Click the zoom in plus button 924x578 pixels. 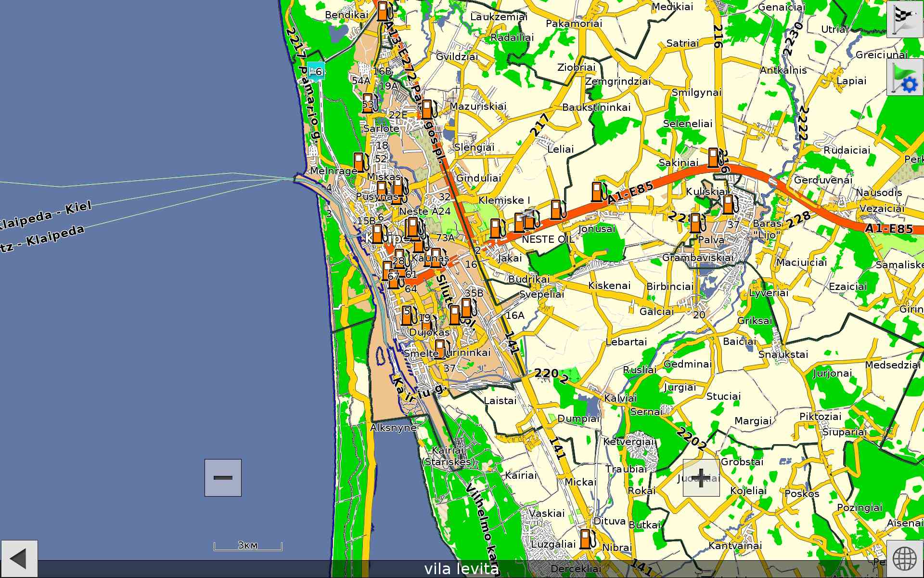(x=701, y=477)
